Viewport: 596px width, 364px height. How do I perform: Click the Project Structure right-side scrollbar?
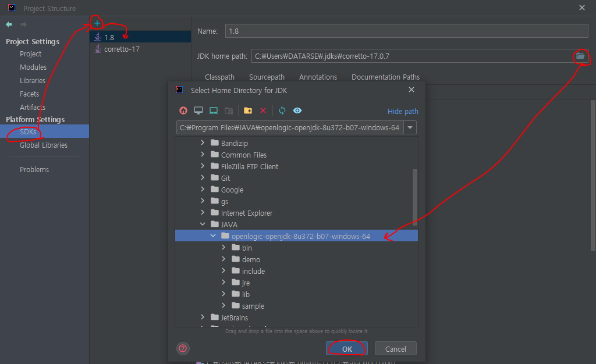pos(593,176)
